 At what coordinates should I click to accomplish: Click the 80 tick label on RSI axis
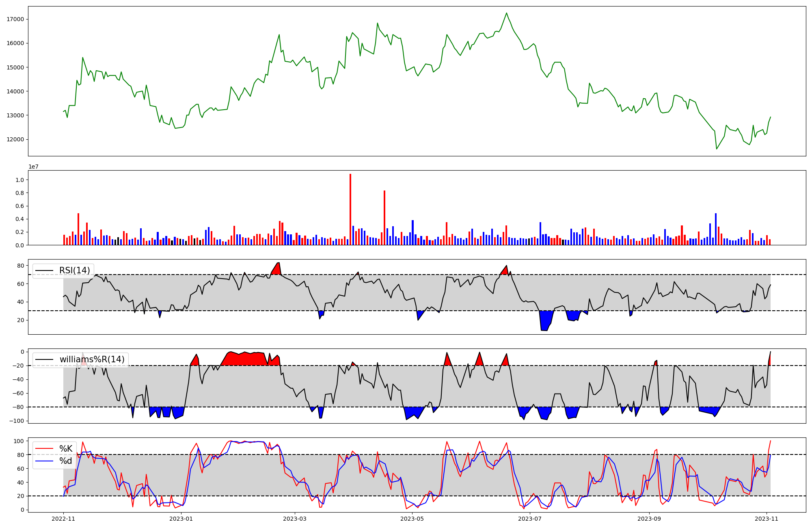pyautogui.click(x=20, y=266)
